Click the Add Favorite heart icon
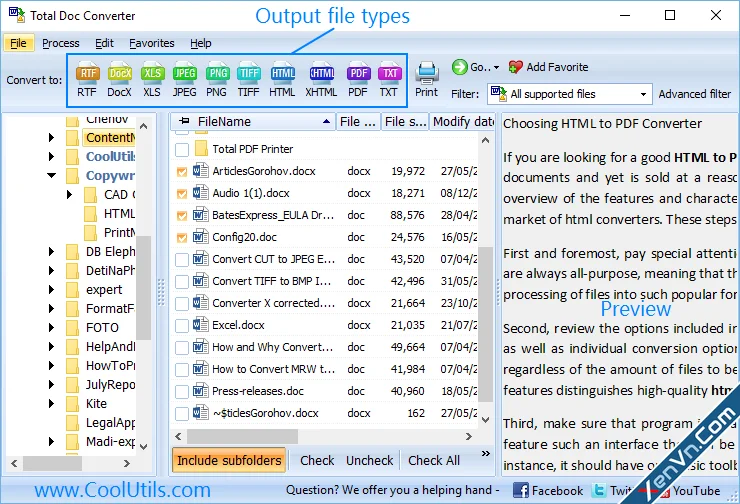The height and width of the screenshot is (504, 740). pos(515,67)
